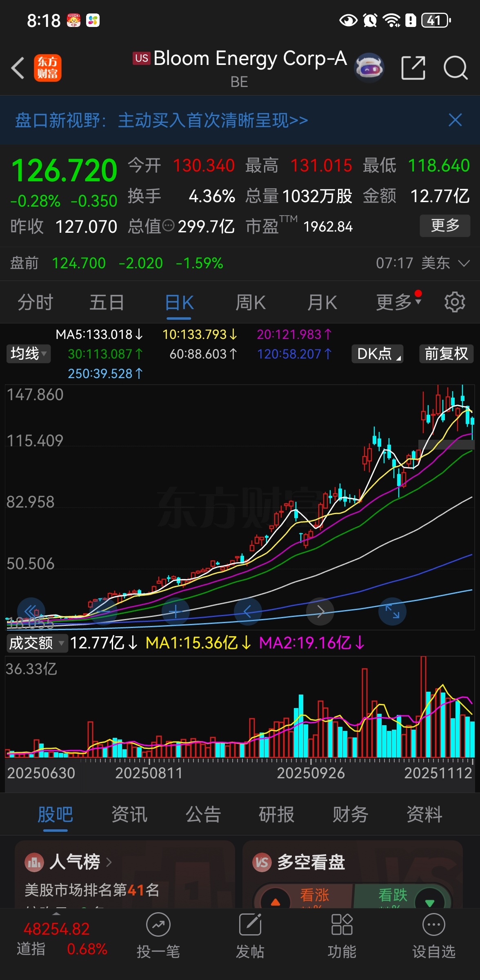The height and width of the screenshot is (980, 480).
Task: Open the 东方财富 orange logo
Action: [48, 68]
